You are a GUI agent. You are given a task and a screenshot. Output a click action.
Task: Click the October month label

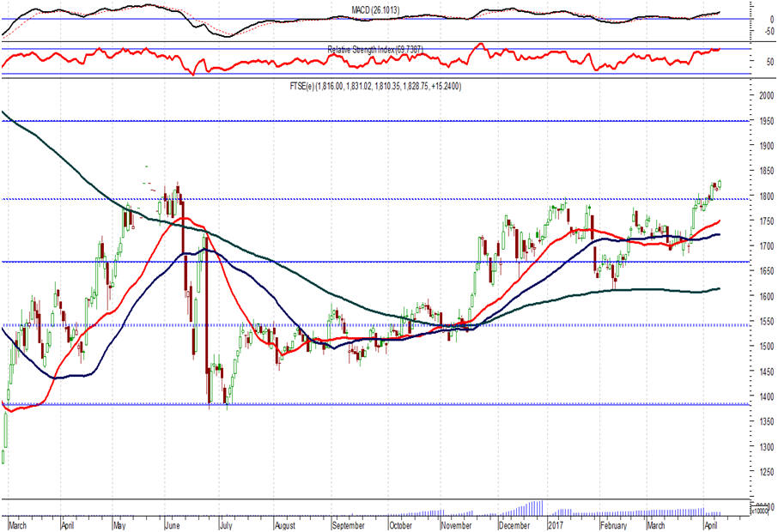tap(400, 525)
